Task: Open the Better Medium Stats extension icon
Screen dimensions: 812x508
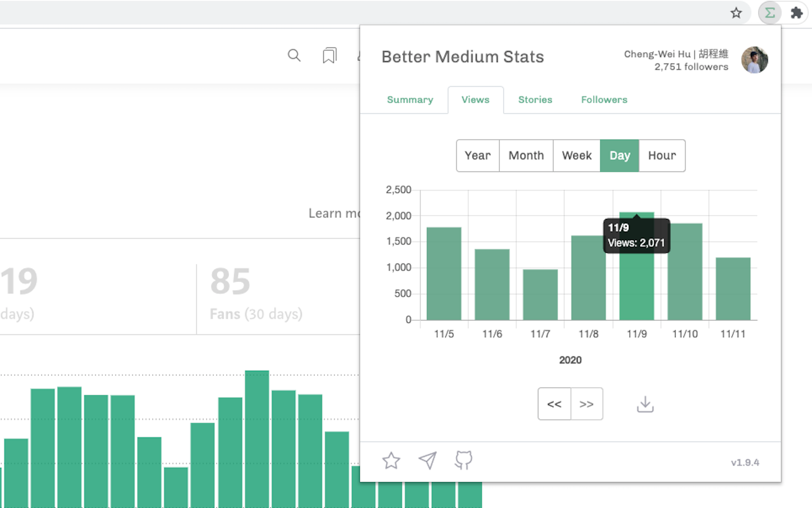Action: [x=769, y=13]
